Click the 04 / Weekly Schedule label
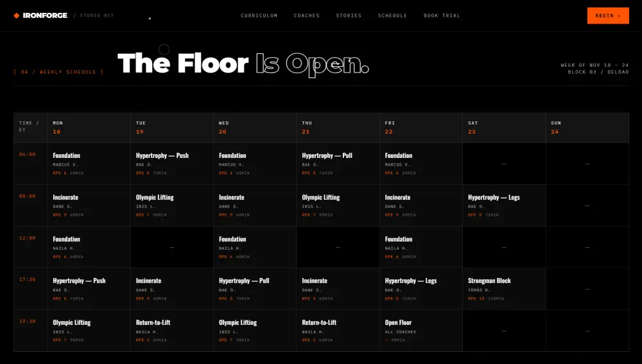Image resolution: width=642 pixels, height=364 pixels. click(x=58, y=72)
